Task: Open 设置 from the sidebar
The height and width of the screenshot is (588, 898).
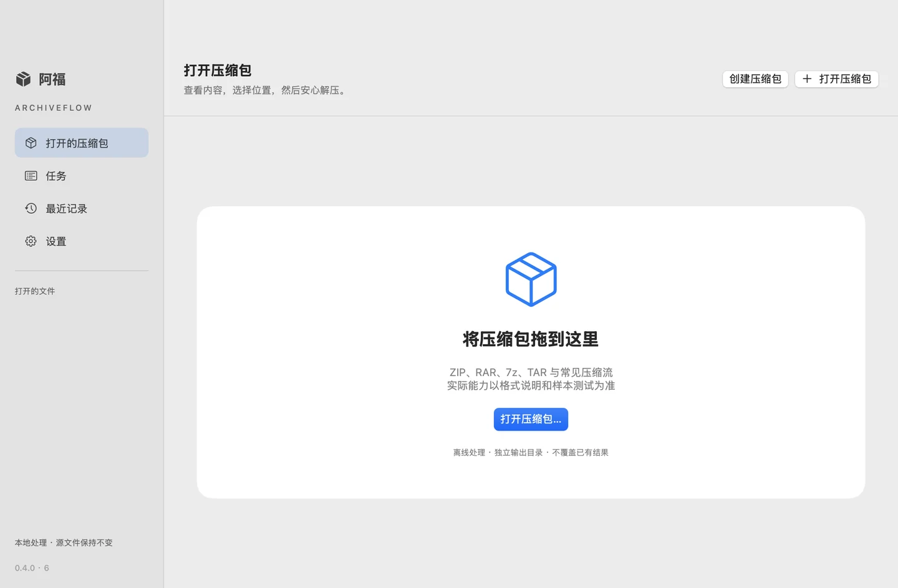Action: (x=82, y=241)
